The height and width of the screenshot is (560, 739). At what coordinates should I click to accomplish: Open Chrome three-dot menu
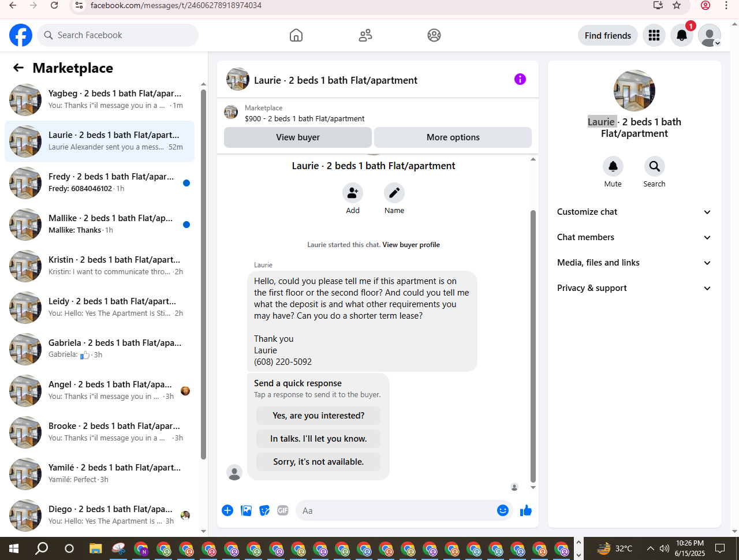coord(726,5)
